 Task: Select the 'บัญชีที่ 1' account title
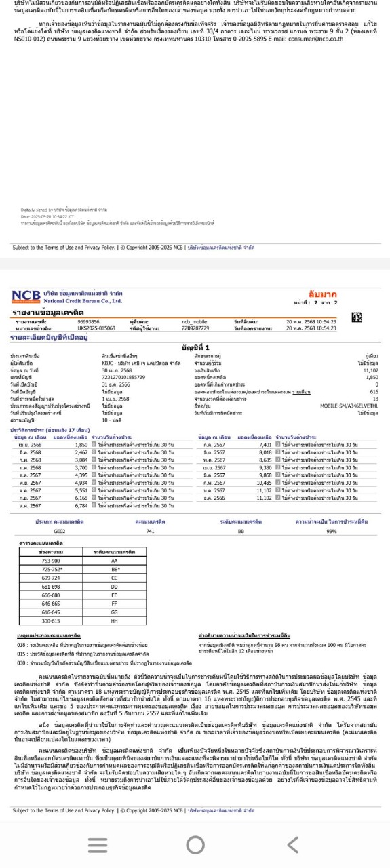(x=195, y=347)
